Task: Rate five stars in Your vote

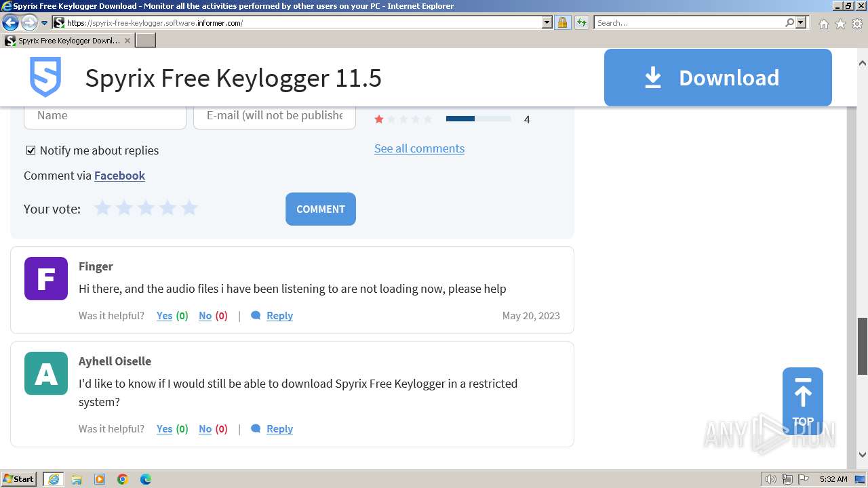Action: tap(189, 208)
